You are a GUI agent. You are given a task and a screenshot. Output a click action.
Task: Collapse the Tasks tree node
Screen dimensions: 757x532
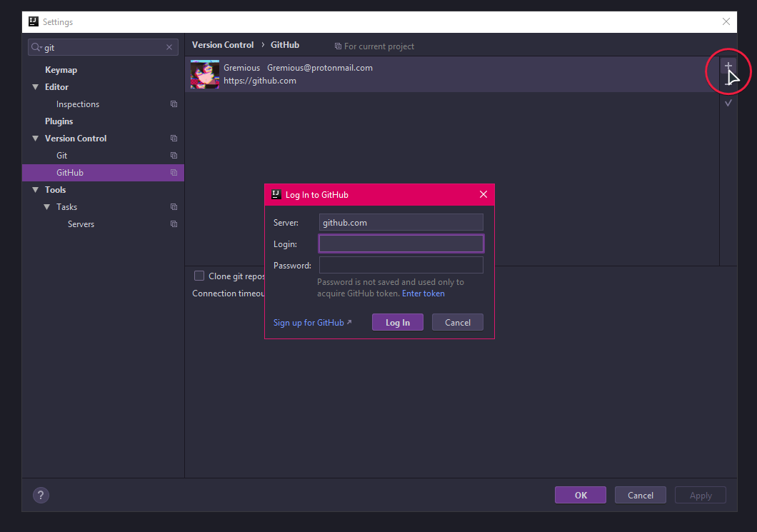click(47, 206)
